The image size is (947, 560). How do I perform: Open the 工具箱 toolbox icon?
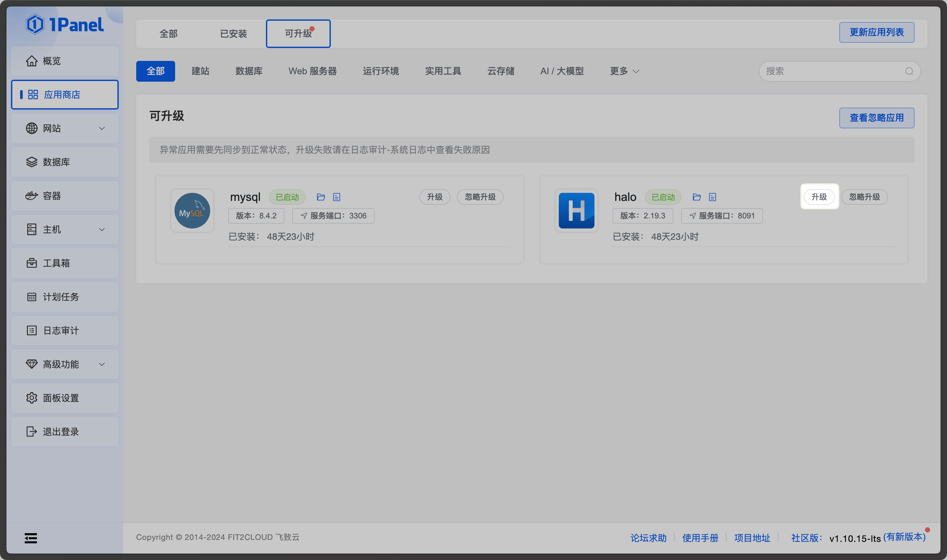32,263
